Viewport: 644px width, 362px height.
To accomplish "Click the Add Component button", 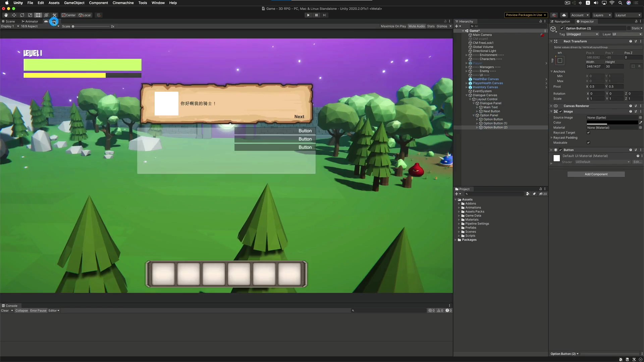I will (596, 174).
